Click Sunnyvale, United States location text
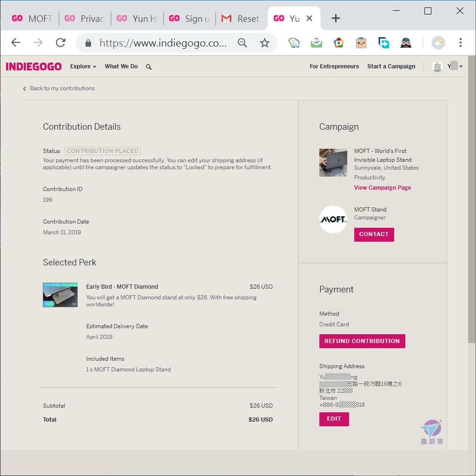476x476 pixels. pos(386,168)
